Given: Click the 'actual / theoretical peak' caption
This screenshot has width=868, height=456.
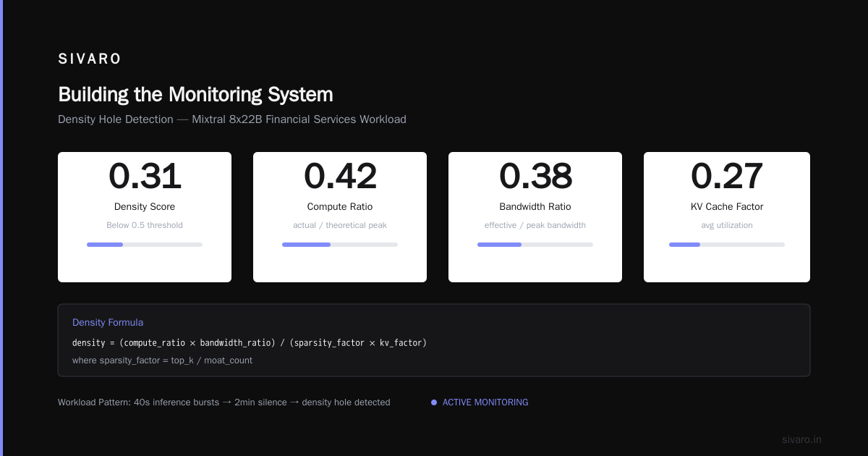Looking at the screenshot, I should coord(340,225).
